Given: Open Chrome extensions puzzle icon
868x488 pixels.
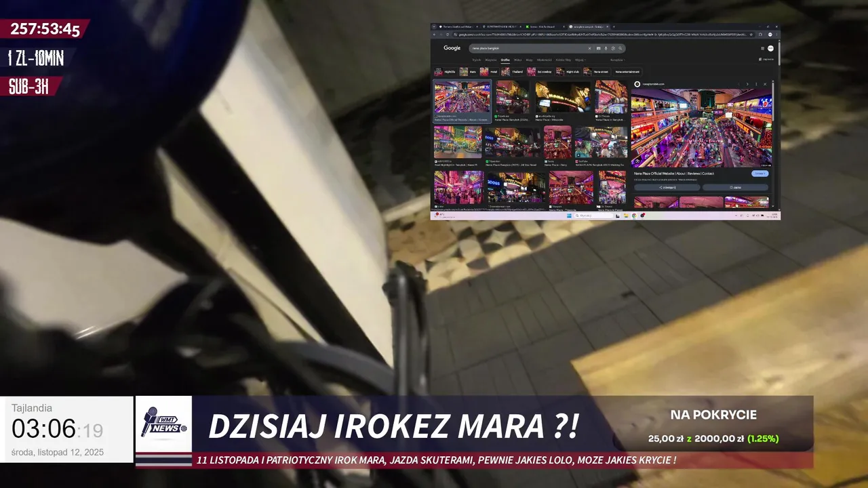Looking at the screenshot, I should 760,35.
